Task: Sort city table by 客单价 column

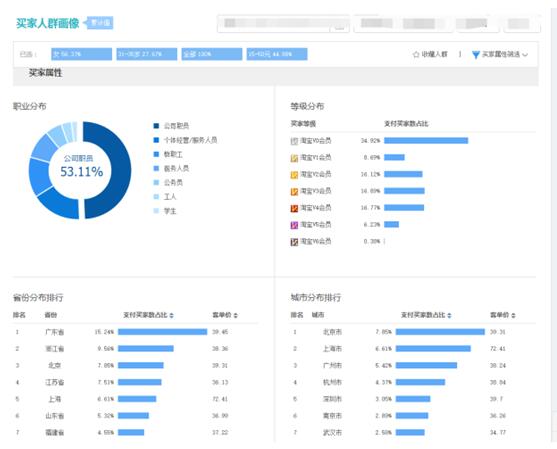Action: coord(503,315)
